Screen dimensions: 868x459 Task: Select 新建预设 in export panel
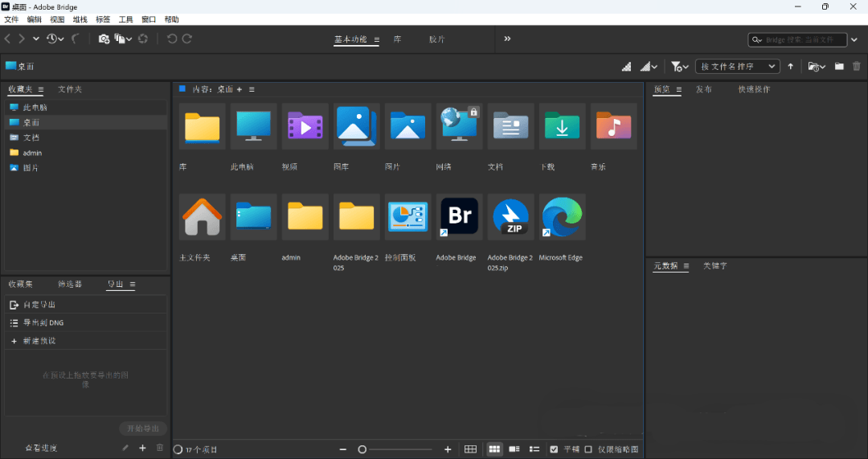coord(86,341)
